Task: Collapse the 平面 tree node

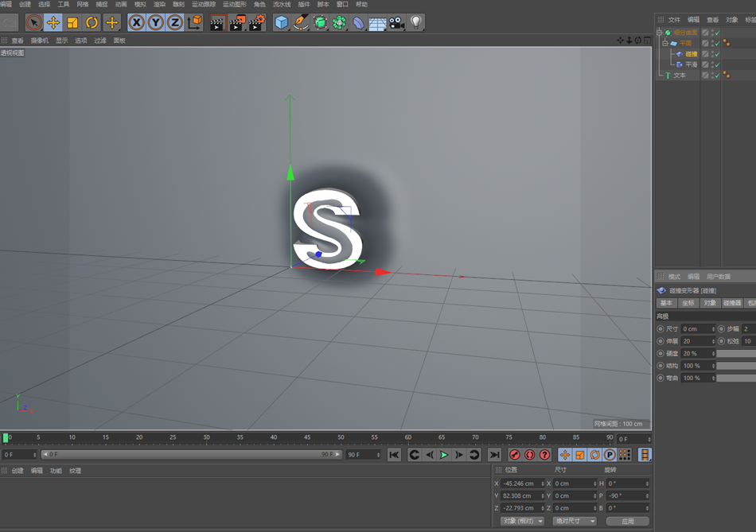Action: click(664, 44)
